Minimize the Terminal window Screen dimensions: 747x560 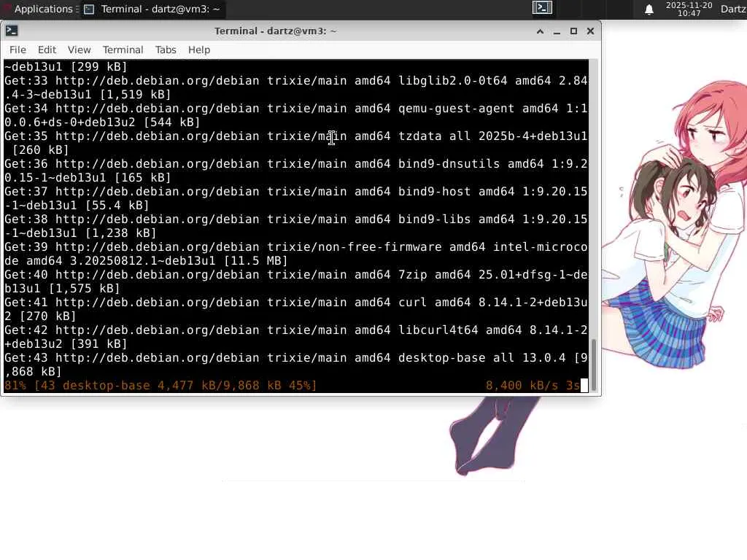point(557,31)
